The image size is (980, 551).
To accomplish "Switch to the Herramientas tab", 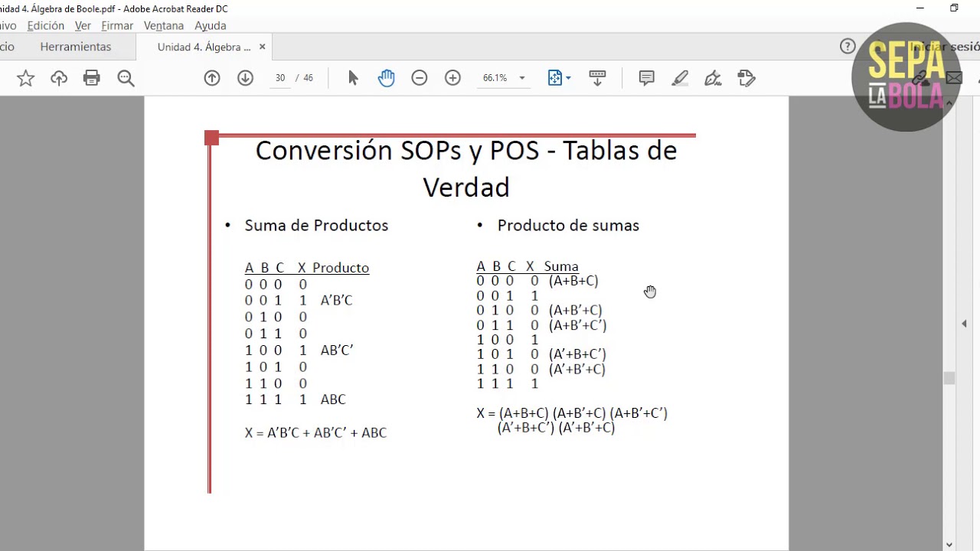I will click(76, 47).
